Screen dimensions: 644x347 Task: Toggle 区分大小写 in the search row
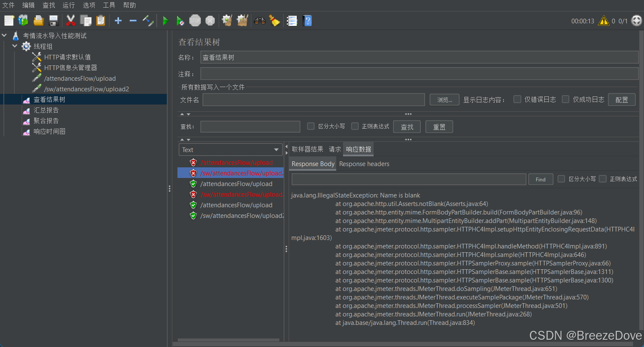[311, 126]
